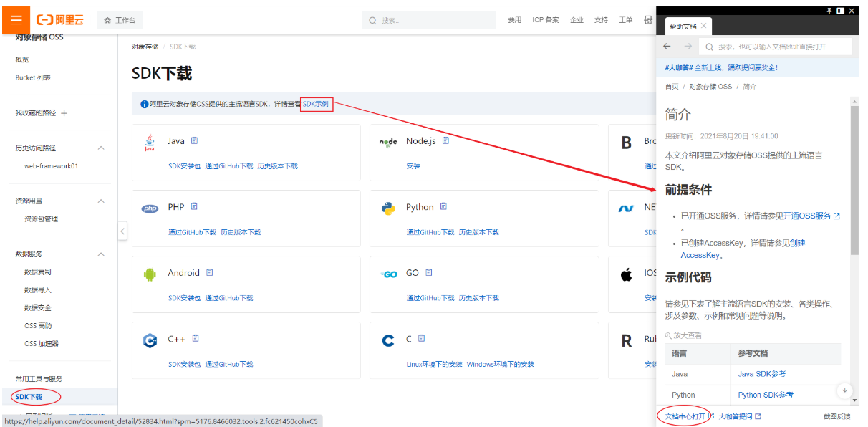Click the back arrow in the help panel
Image resolution: width=868 pixels, height=427 pixels.
pyautogui.click(x=666, y=45)
